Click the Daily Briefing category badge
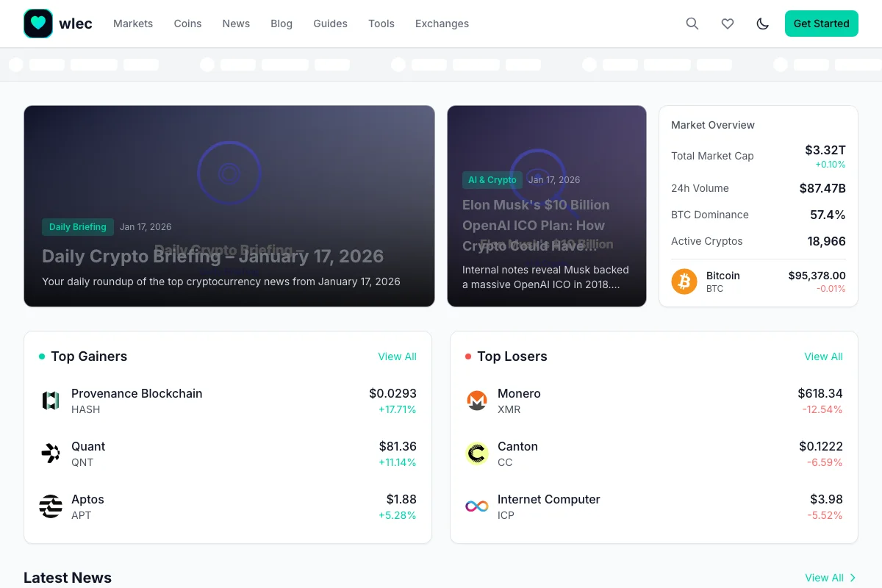882x588 pixels. pyautogui.click(x=78, y=226)
